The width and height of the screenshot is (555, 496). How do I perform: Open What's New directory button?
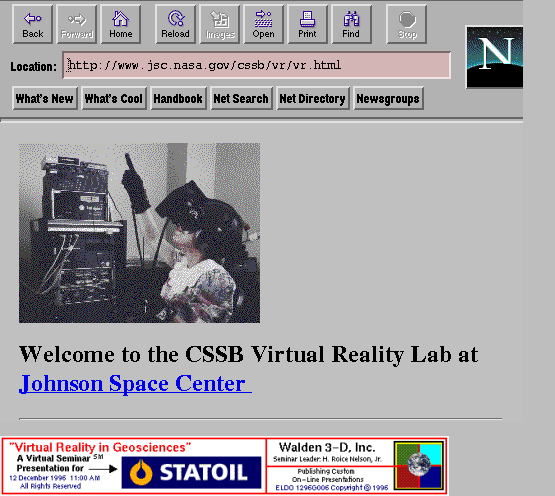tap(45, 98)
